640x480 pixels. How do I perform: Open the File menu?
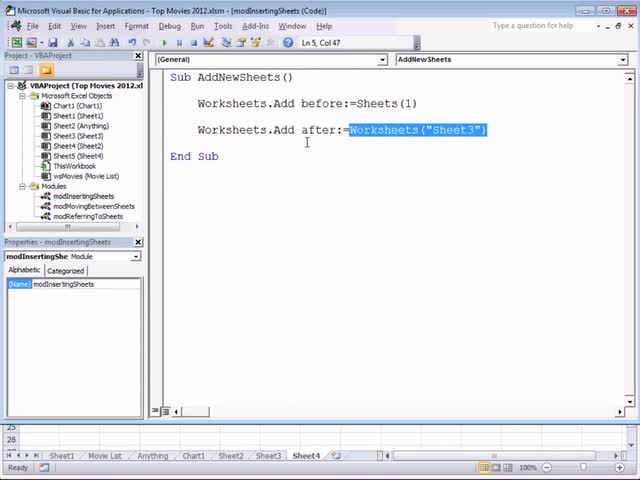coord(32,26)
